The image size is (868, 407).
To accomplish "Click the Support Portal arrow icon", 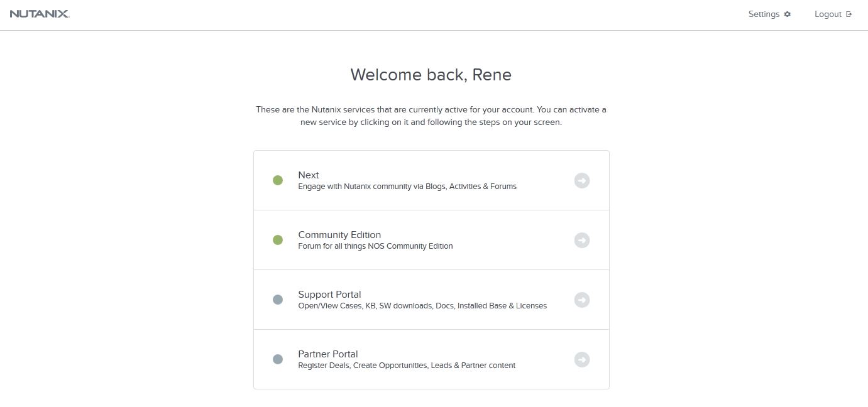I will tap(582, 300).
